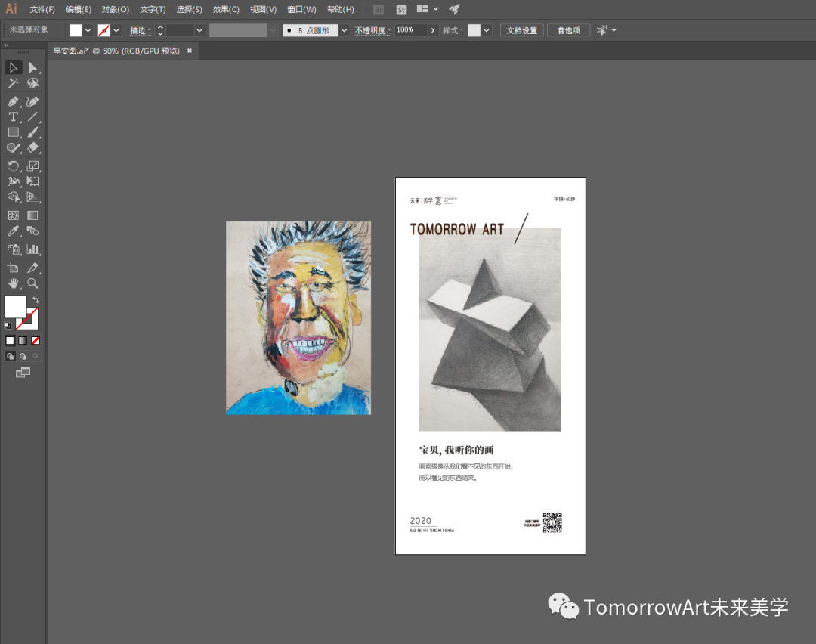This screenshot has width=816, height=644.
Task: Click control bar white fill swatch
Action: point(76,30)
